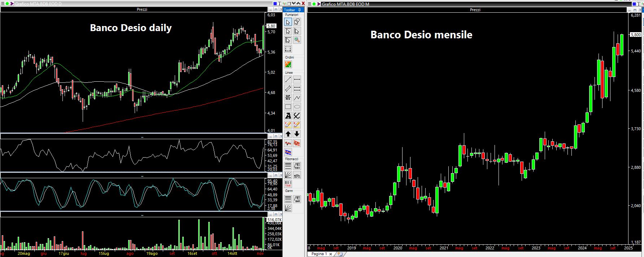This screenshot has width=644, height=257.
Task: Click the green status dot on daily chart
Action: coord(7,4)
